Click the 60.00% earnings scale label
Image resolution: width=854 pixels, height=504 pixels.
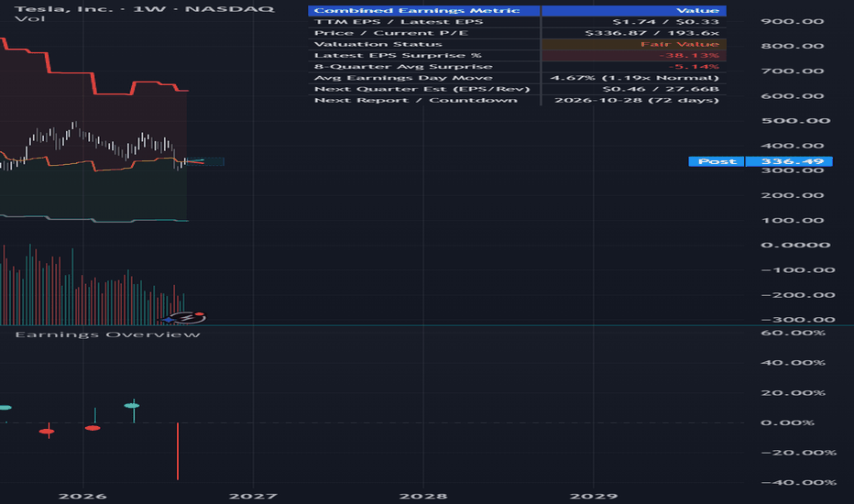coord(793,333)
